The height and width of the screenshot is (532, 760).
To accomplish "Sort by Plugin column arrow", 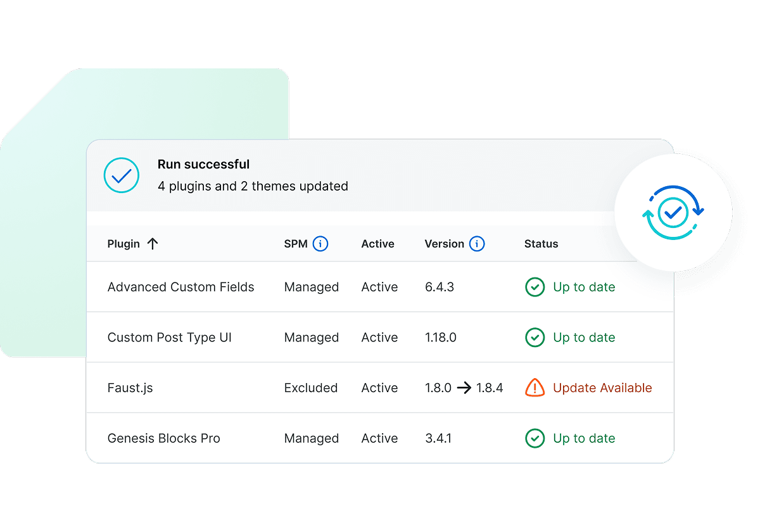I will (x=153, y=244).
